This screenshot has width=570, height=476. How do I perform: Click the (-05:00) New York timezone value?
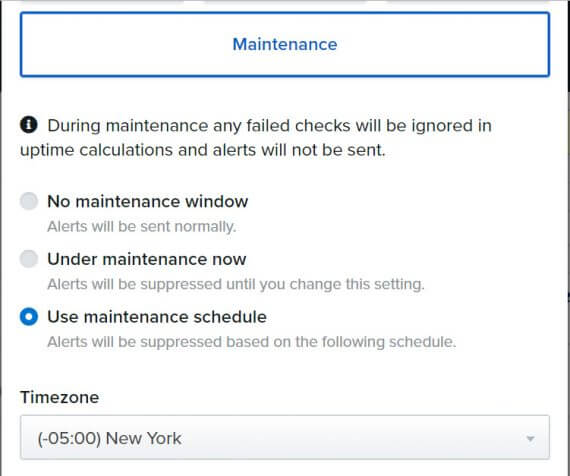[x=109, y=438]
